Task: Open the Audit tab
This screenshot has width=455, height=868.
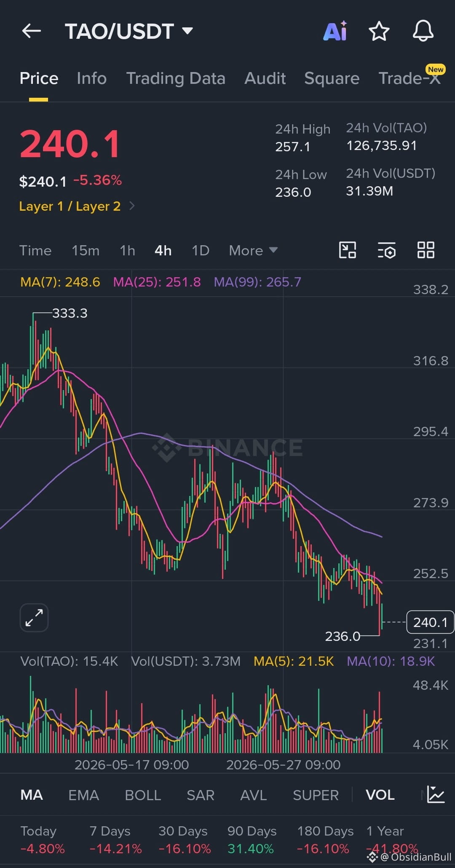Action: tap(265, 78)
